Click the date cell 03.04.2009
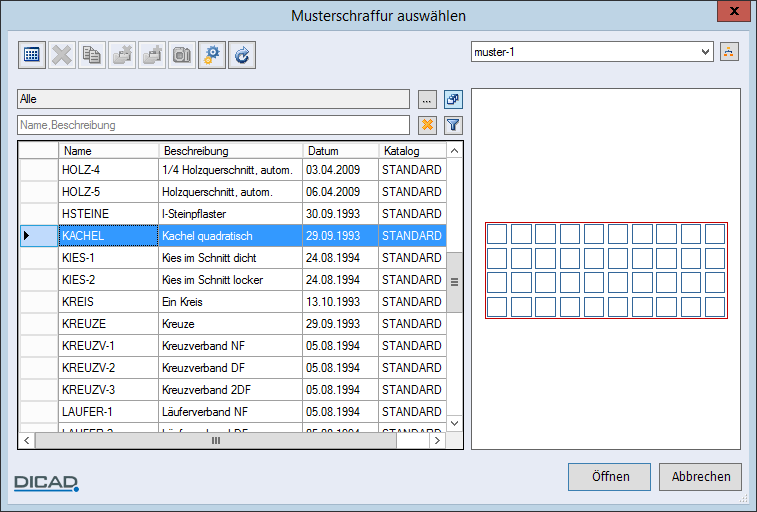 [341, 170]
